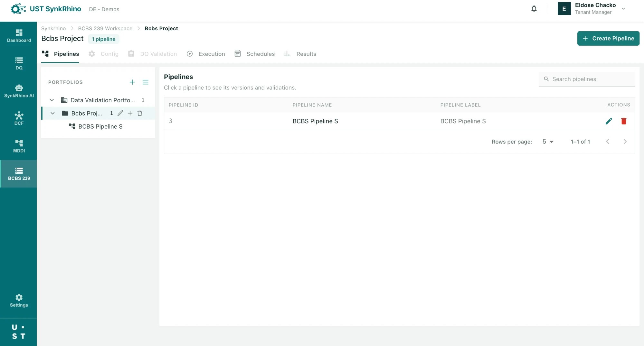The width and height of the screenshot is (644, 346).
Task: Switch to the Pipelines tab
Action: tap(61, 54)
